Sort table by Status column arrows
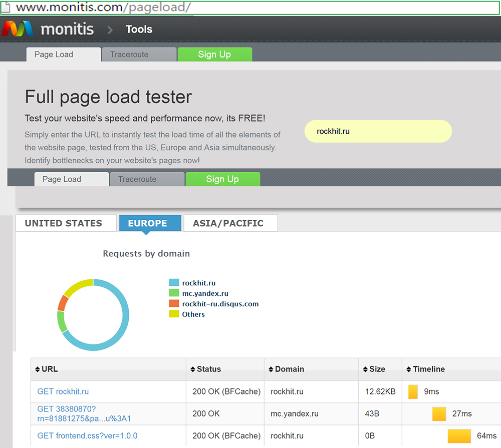Screen dimensions: 501x448 click(x=193, y=369)
